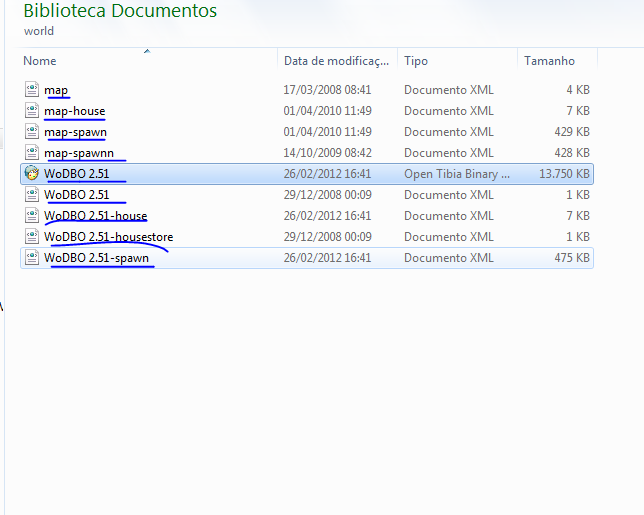Click the XML icon of WoDBO 2.51-house
This screenshot has width=644, height=515.
point(32,215)
